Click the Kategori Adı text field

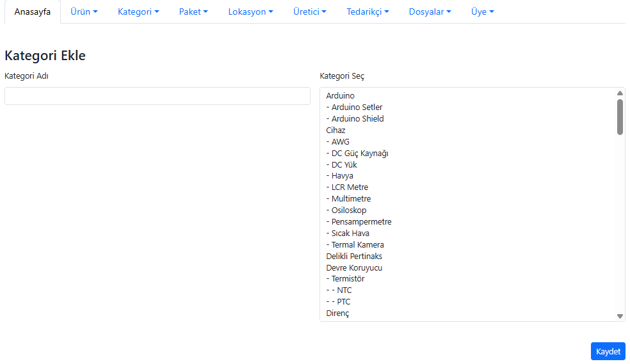[157, 96]
